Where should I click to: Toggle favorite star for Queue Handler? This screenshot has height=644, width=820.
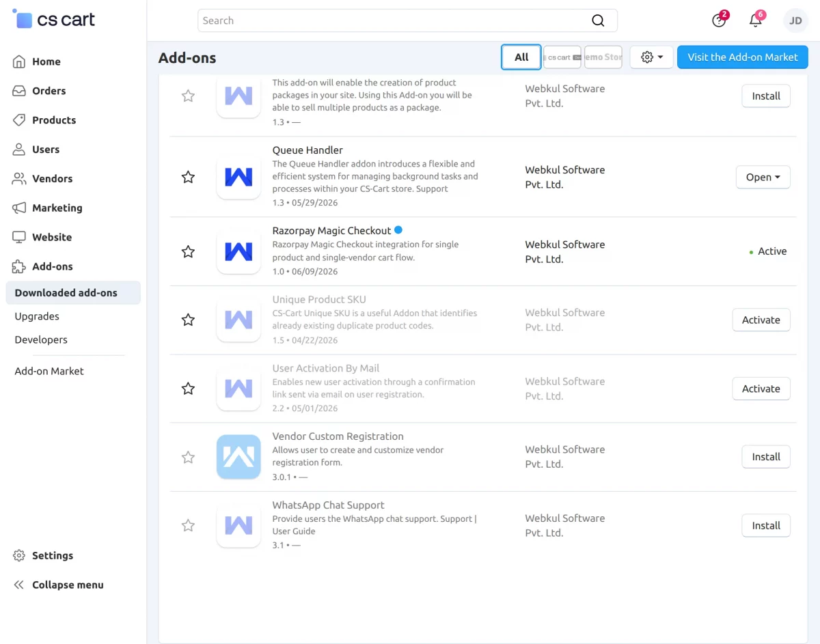(x=188, y=178)
